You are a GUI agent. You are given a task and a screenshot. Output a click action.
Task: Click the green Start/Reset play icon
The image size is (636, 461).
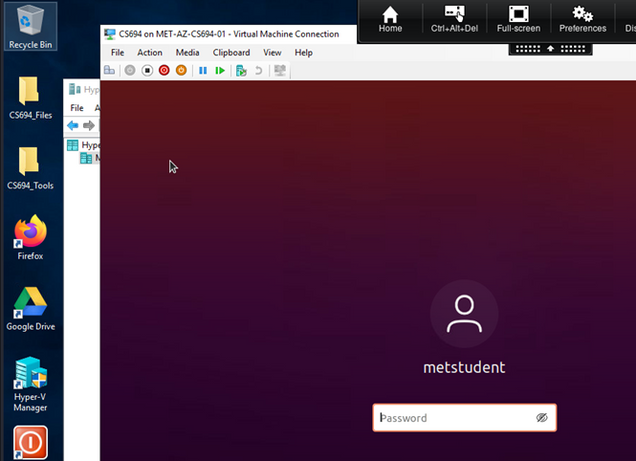click(220, 71)
